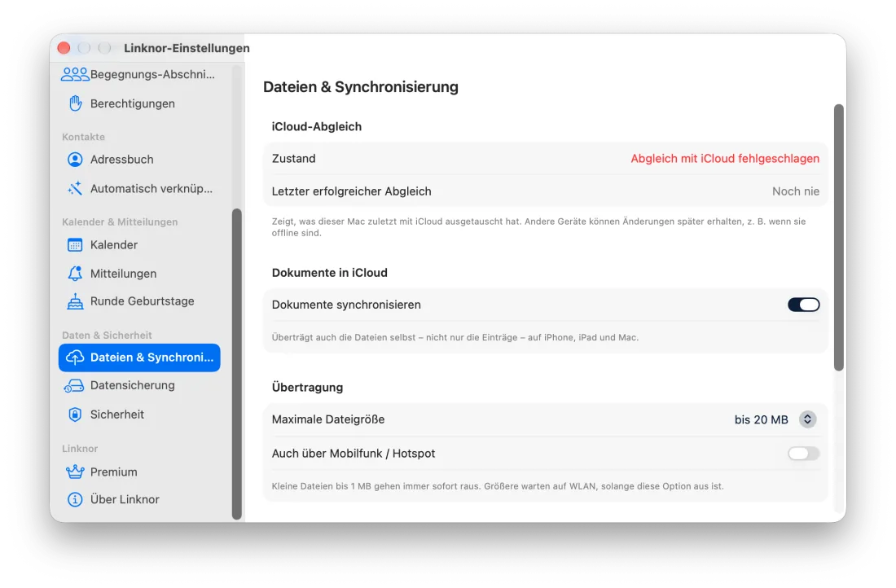
Task: Click the Dateien & Synchronisierung page title
Action: [x=361, y=87]
